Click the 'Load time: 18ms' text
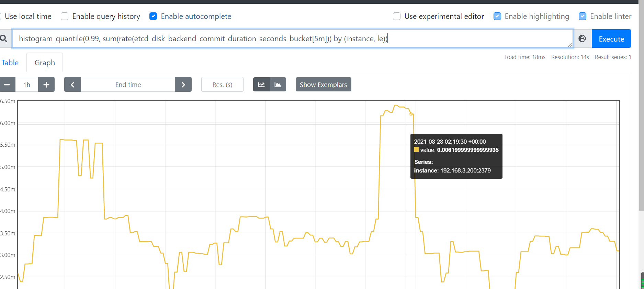The image size is (644, 289). click(524, 57)
